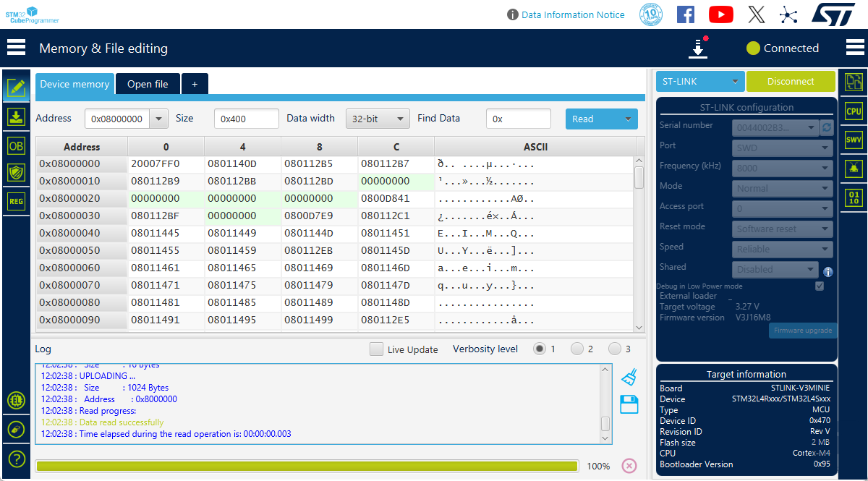Open the ST-LINK interface dropdown

[699, 82]
